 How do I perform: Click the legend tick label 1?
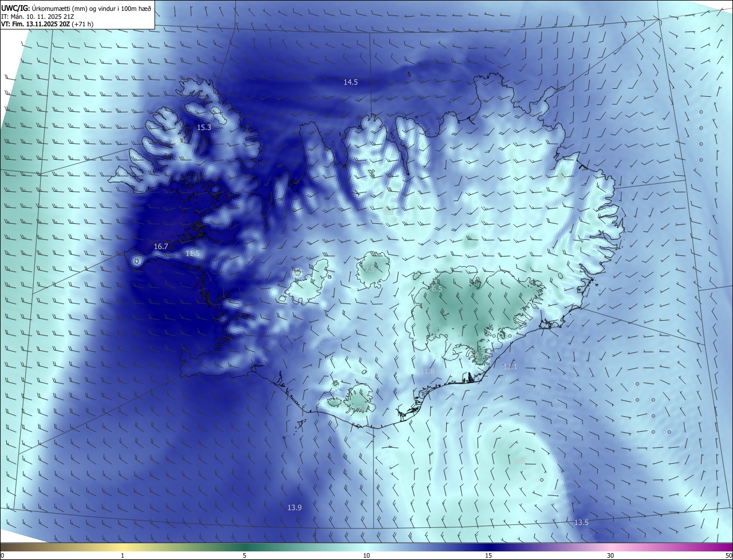click(123, 555)
